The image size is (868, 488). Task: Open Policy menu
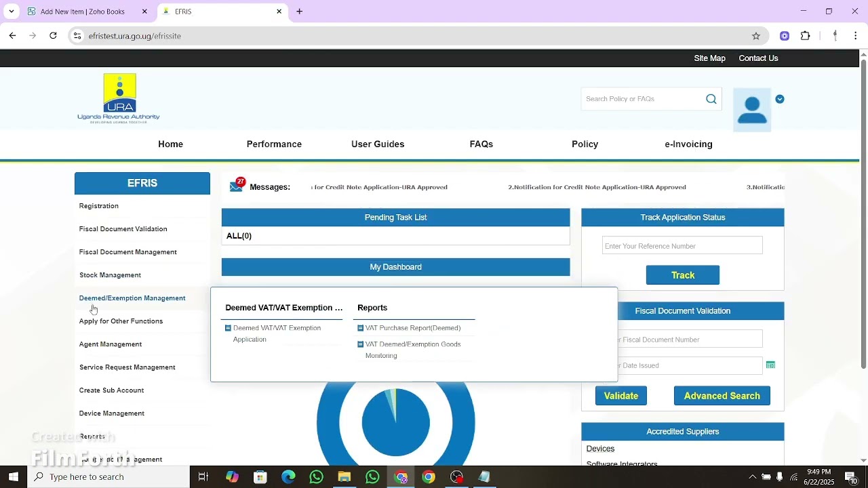click(x=585, y=144)
